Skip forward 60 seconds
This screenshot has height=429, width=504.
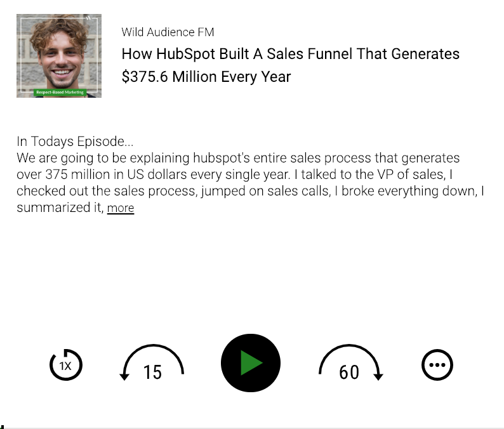tap(350, 363)
